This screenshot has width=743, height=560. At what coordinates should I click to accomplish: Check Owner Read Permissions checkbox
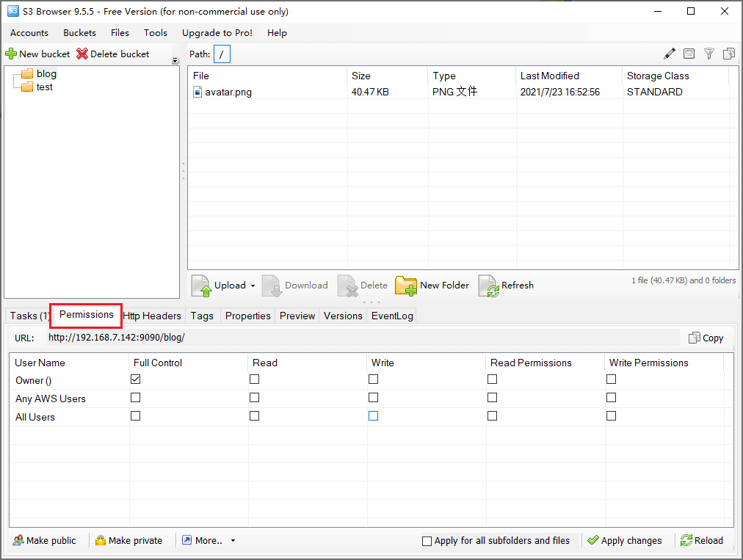(x=493, y=379)
